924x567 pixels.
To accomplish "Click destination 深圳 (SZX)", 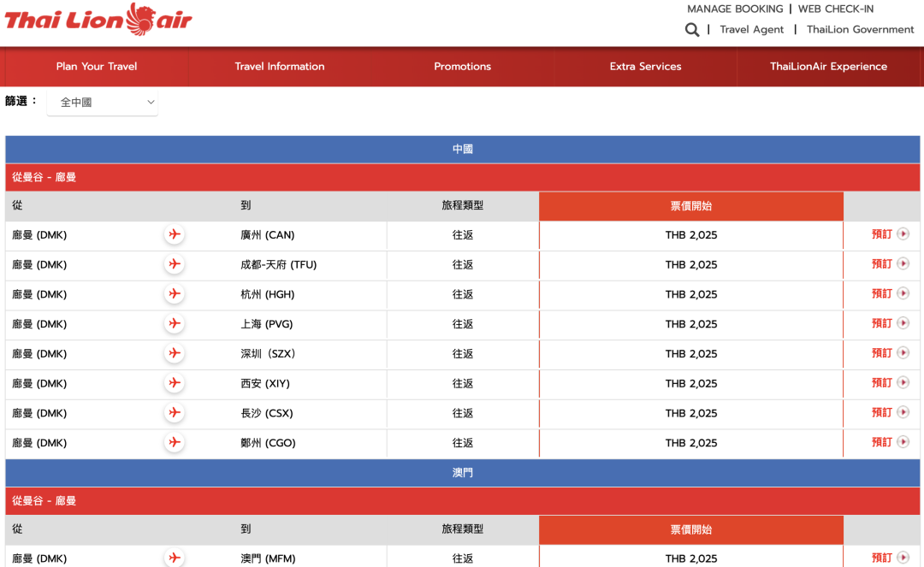I will [x=268, y=354].
